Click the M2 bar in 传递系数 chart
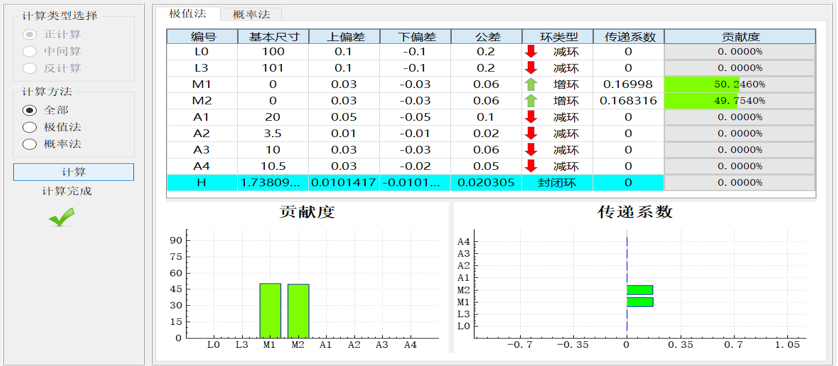This screenshot has height=366, width=838. coord(640,290)
